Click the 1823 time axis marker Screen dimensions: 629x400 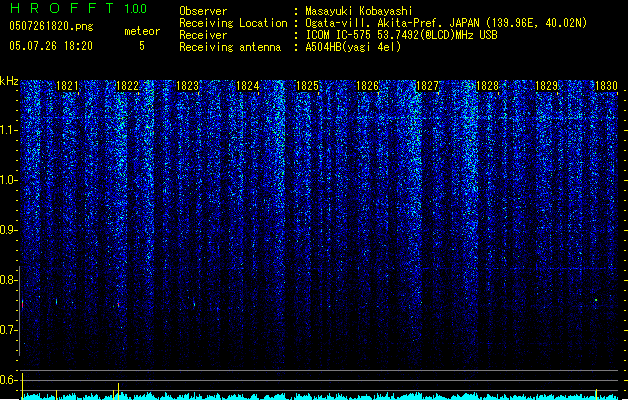pos(187,86)
